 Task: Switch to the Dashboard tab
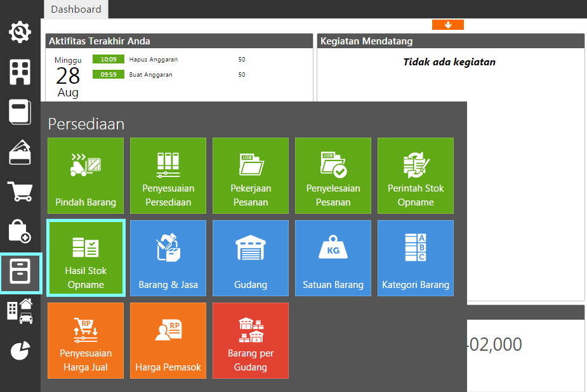point(76,9)
